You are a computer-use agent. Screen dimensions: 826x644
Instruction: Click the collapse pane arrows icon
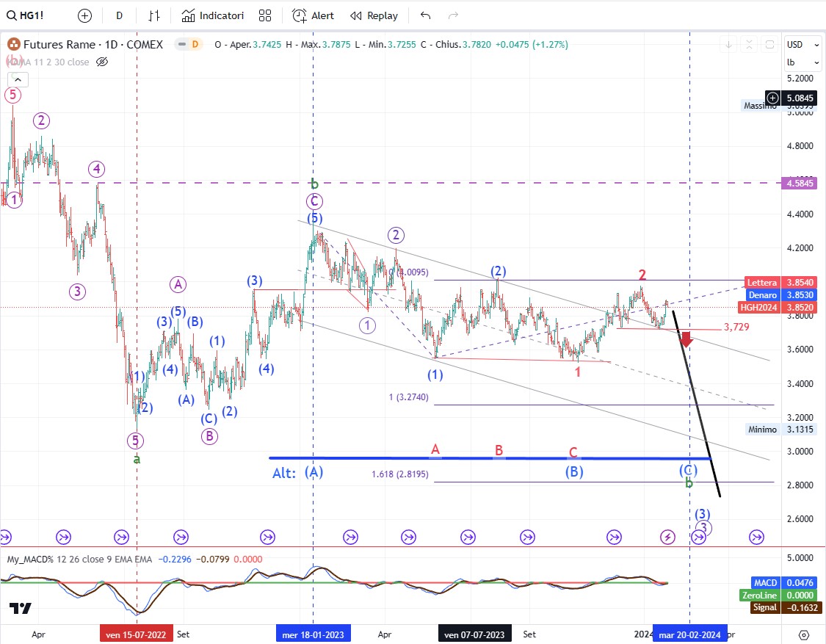click(749, 45)
